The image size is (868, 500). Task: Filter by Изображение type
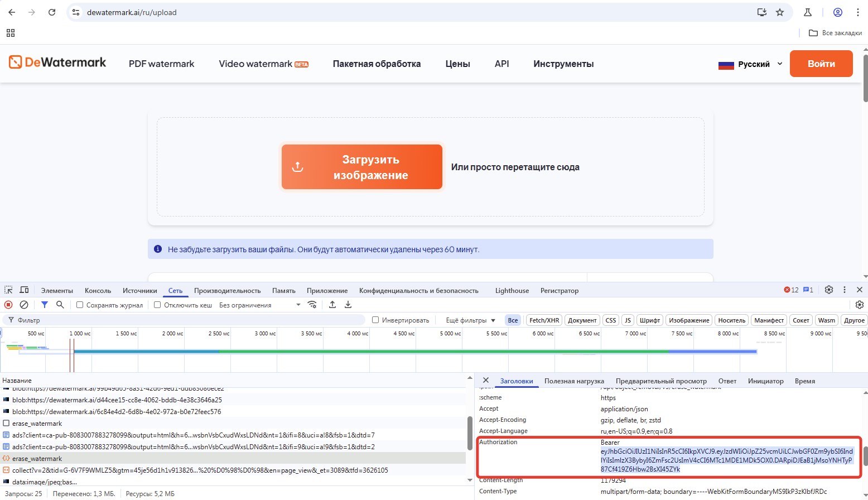(x=689, y=320)
